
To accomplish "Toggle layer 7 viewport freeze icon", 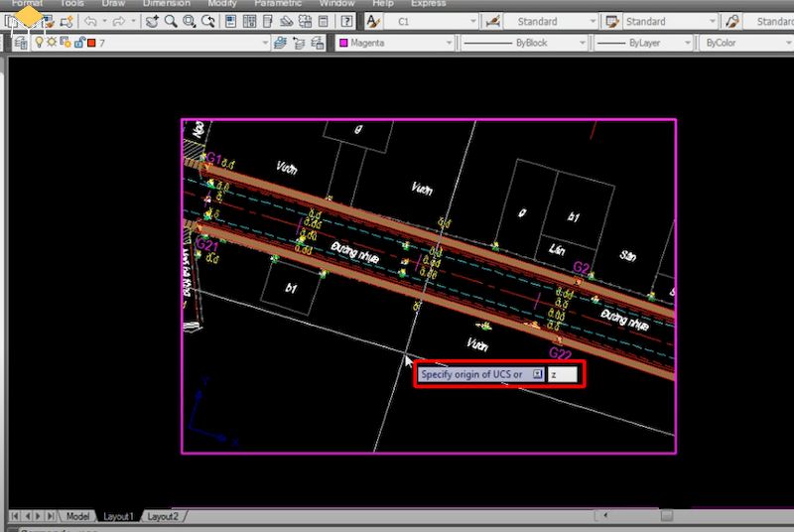I will pyautogui.click(x=66, y=43).
